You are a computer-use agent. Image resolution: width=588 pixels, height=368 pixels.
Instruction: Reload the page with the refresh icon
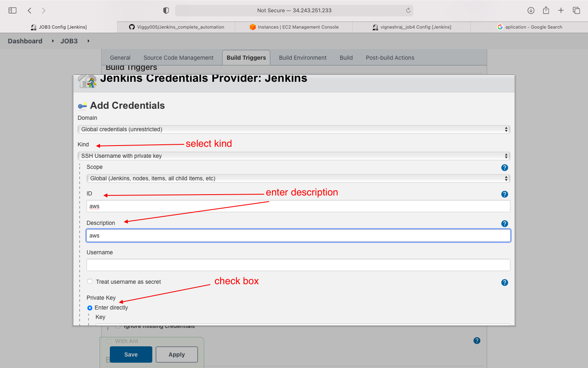pos(408,10)
